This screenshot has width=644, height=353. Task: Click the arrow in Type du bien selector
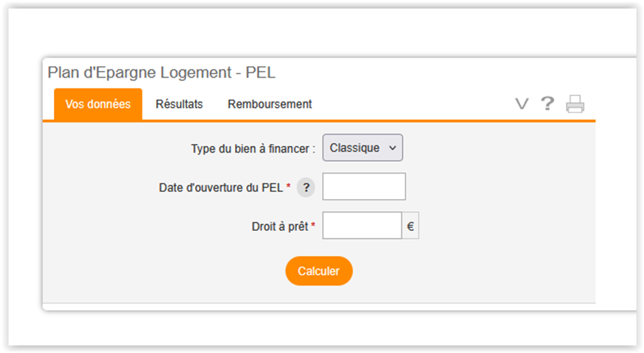pos(393,148)
